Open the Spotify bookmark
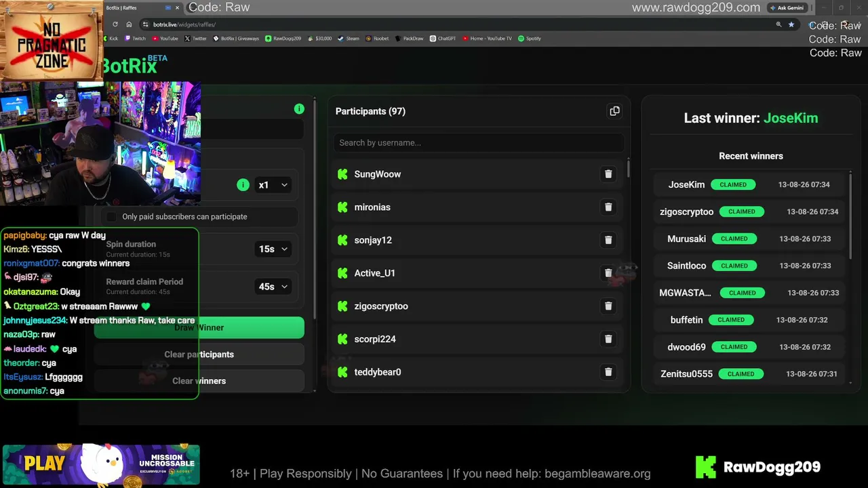The height and width of the screenshot is (488, 868). tap(530, 39)
